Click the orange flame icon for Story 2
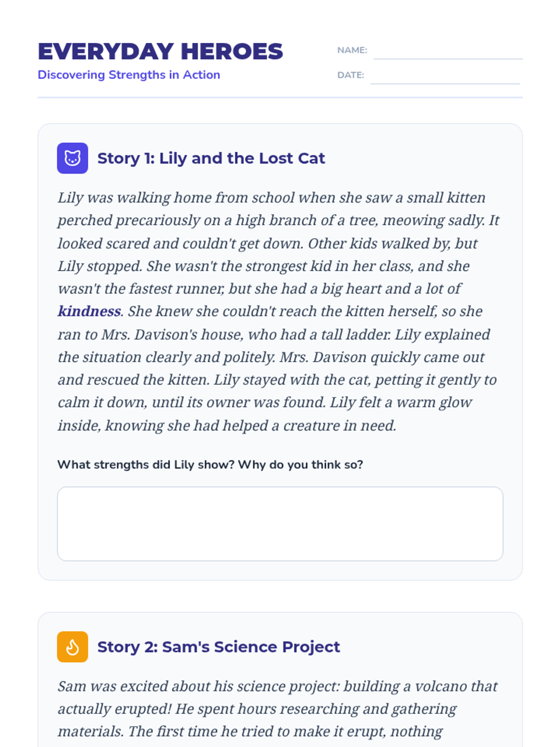The height and width of the screenshot is (747, 560). point(72,647)
